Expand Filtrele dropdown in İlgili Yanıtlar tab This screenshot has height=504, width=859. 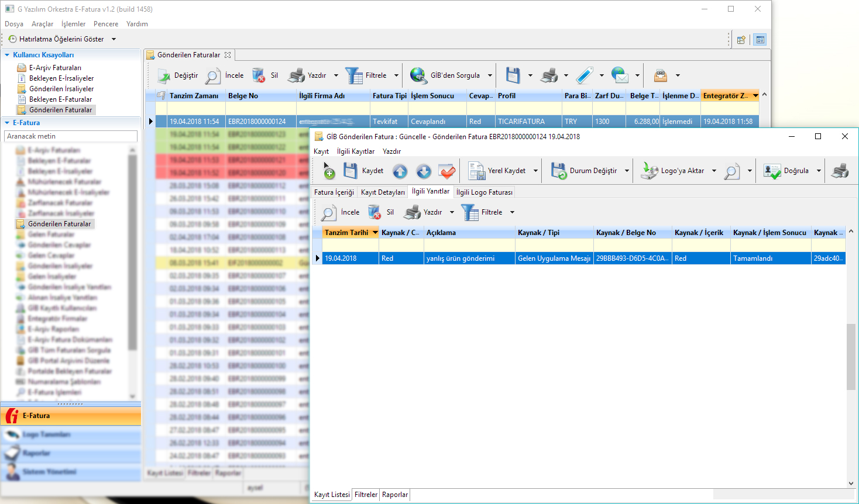point(512,212)
